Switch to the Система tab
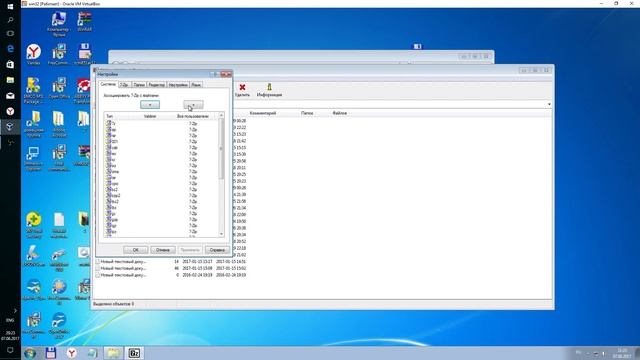Image resolution: width=640 pixels, height=360 pixels. click(x=109, y=84)
